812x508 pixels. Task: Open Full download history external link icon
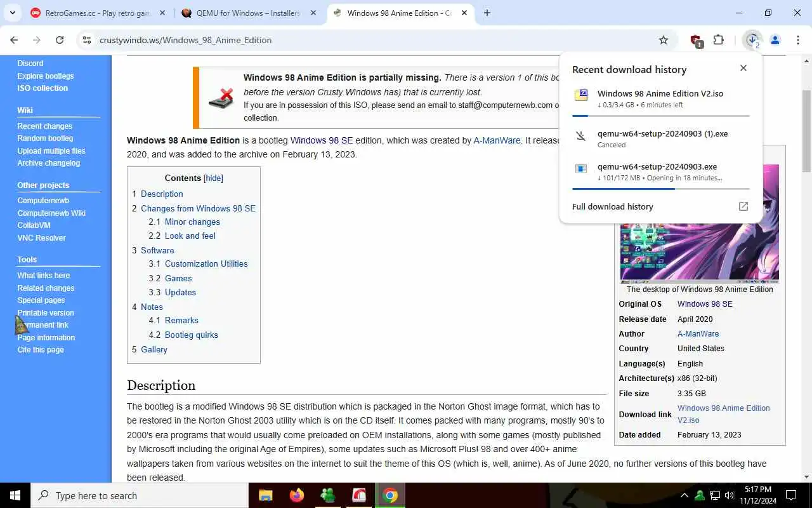pyautogui.click(x=743, y=206)
